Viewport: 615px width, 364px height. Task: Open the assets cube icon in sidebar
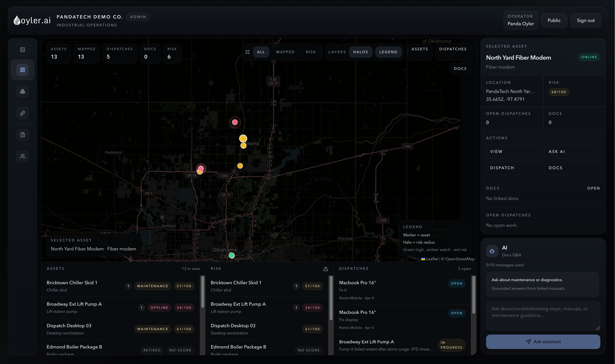22,91
